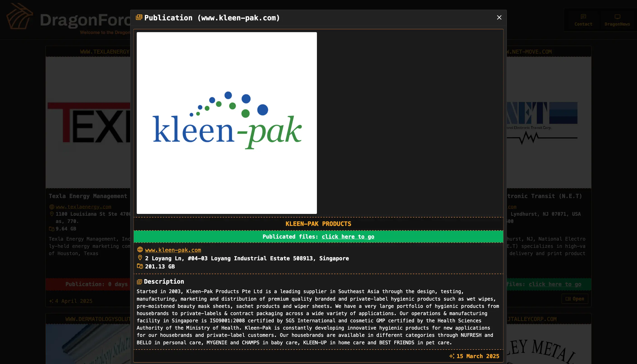Click the N.E.T card 'click here to go' link
The height and width of the screenshot is (364, 637).
555,284
